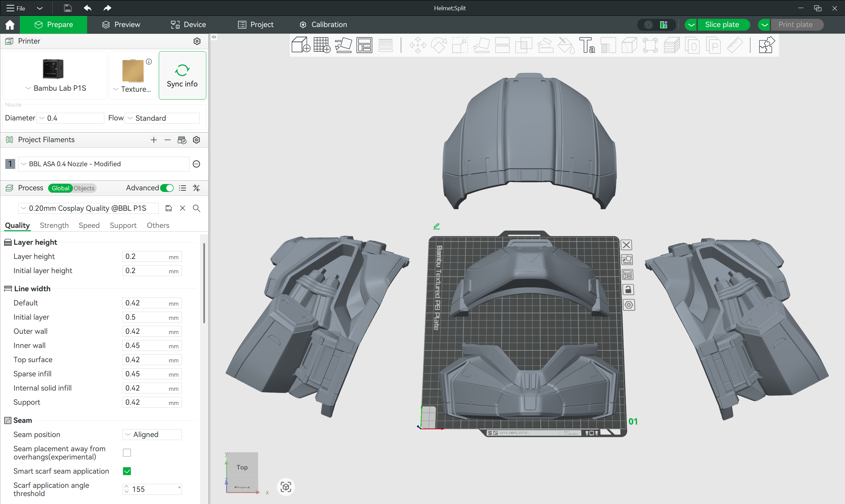Image resolution: width=845 pixels, height=504 pixels.
Task: Open nozzle Diameter dropdown
Action: pyautogui.click(x=70, y=118)
